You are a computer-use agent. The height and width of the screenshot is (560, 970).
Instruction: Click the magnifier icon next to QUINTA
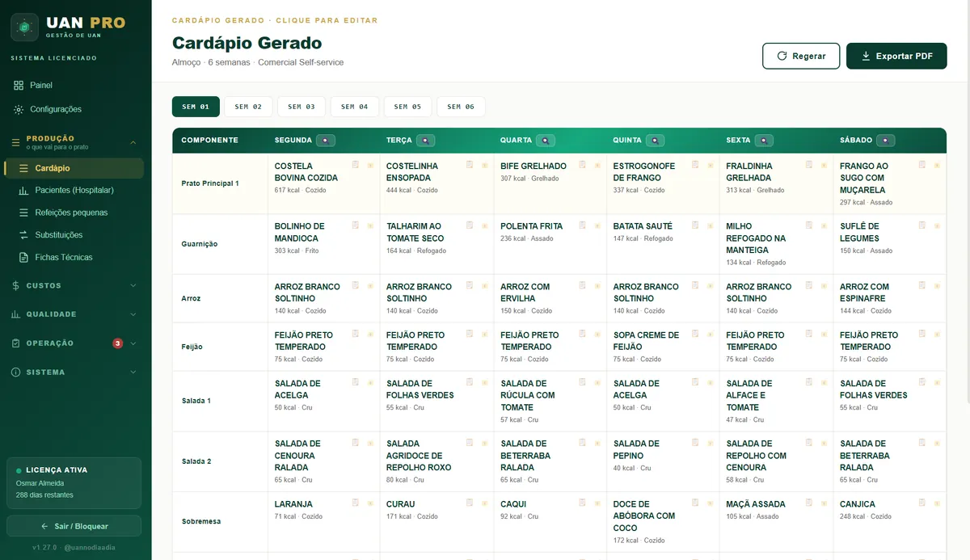click(x=655, y=141)
